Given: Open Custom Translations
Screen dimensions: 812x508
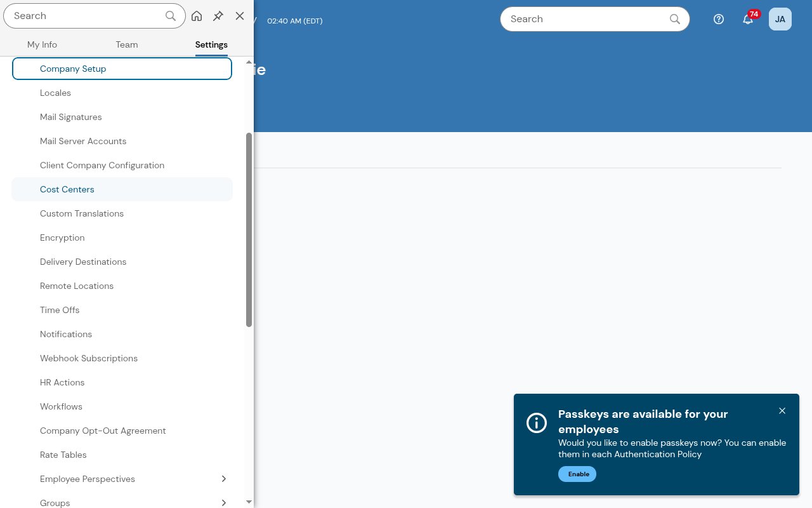Looking at the screenshot, I should [x=122, y=213].
